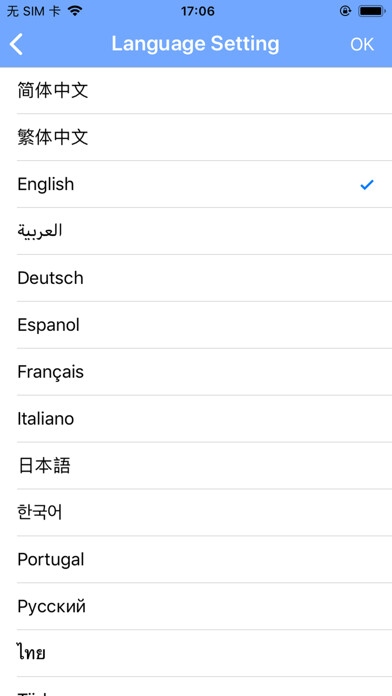Choose English from the list

(x=196, y=184)
